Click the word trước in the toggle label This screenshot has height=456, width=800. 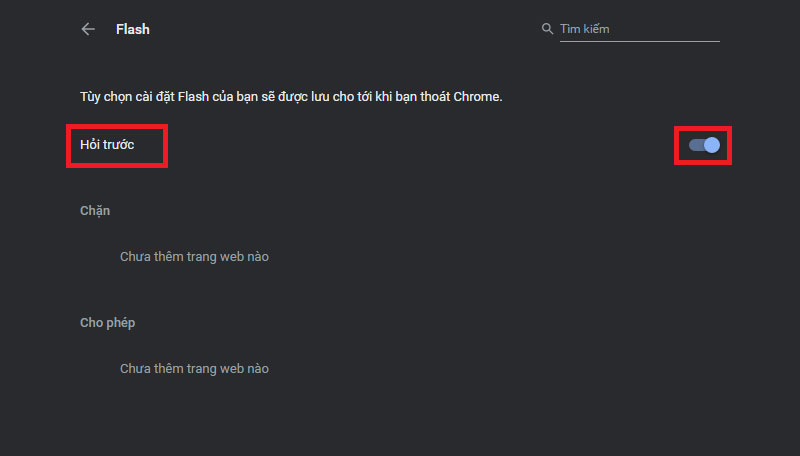tap(118, 145)
